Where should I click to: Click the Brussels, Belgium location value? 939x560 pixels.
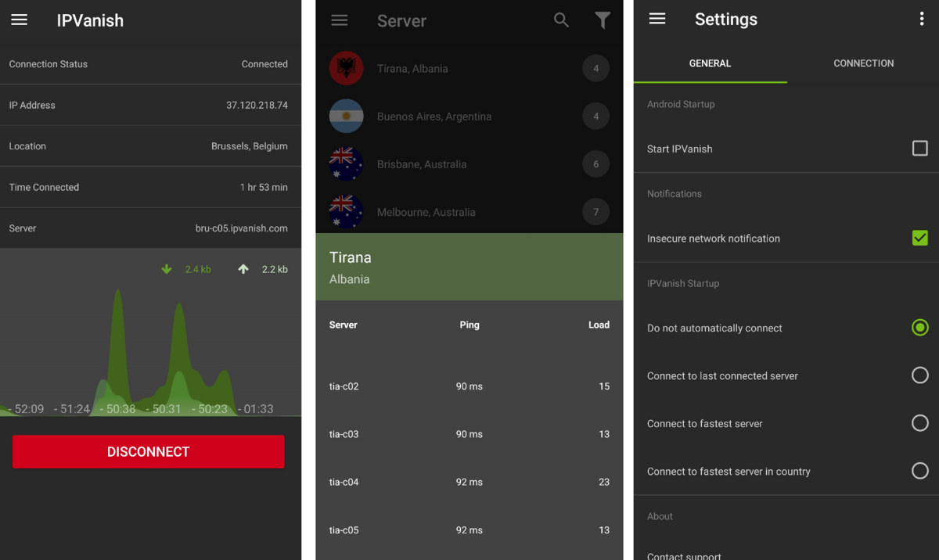(x=249, y=146)
